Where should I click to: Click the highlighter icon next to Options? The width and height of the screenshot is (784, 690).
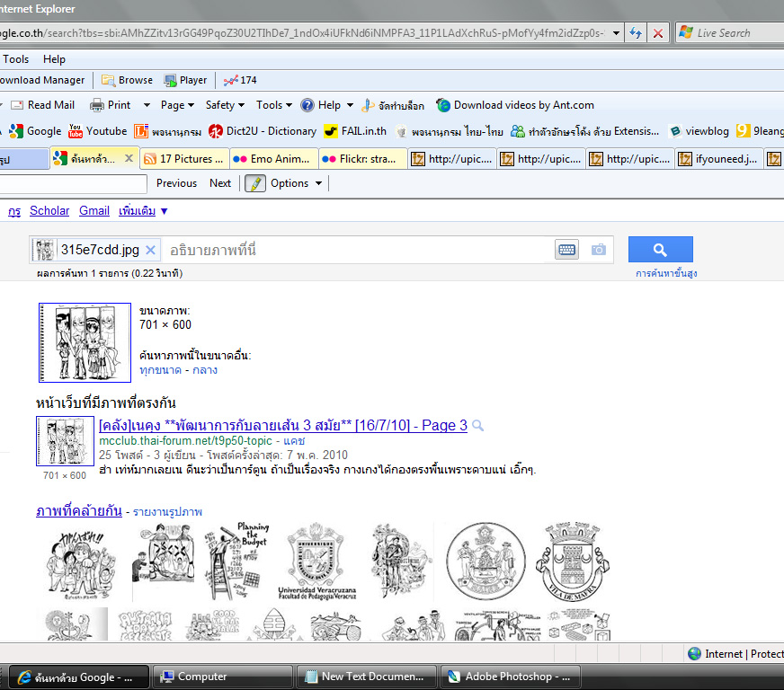point(255,183)
